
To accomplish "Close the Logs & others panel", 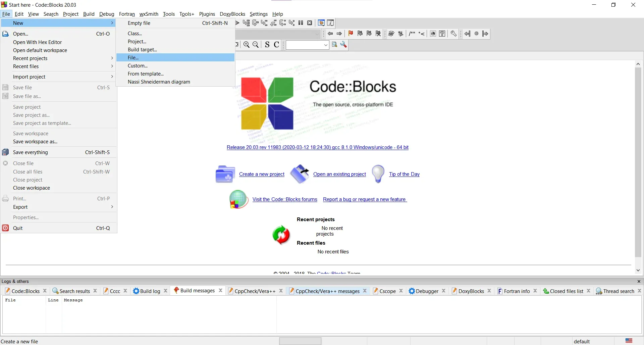I will tap(639, 281).
